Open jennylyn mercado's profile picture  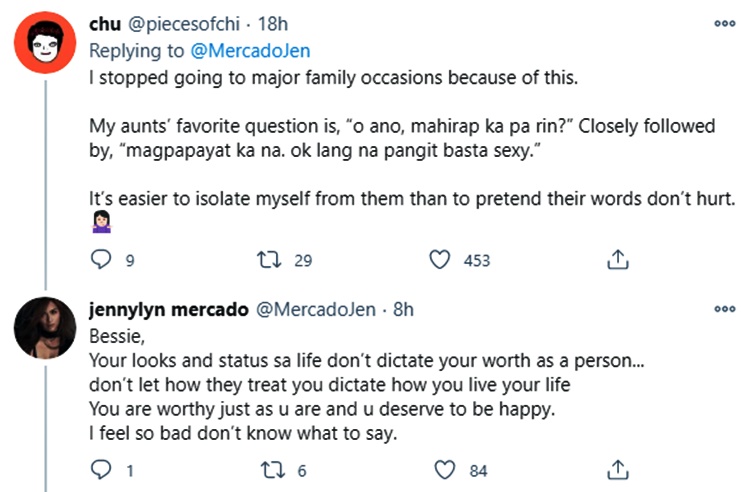[43, 326]
